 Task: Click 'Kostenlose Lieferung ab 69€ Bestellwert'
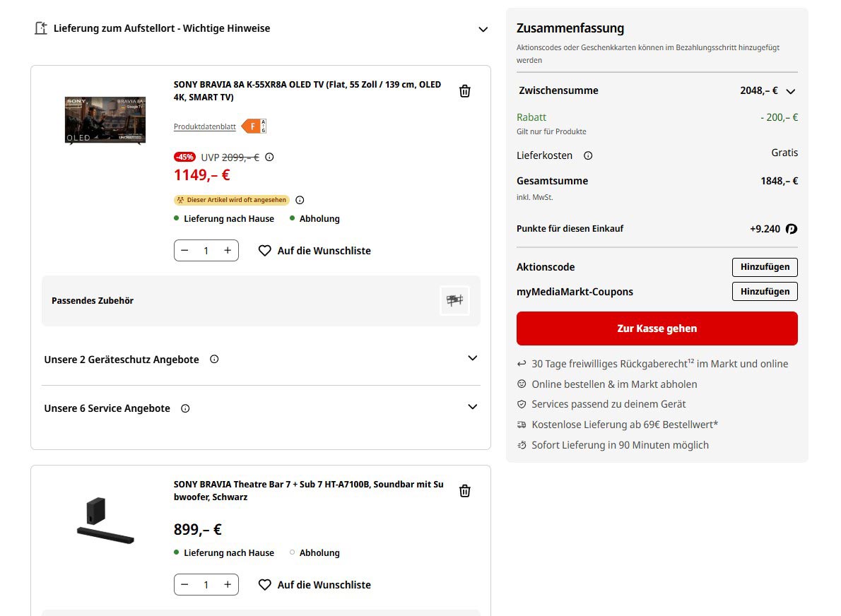pos(624,425)
